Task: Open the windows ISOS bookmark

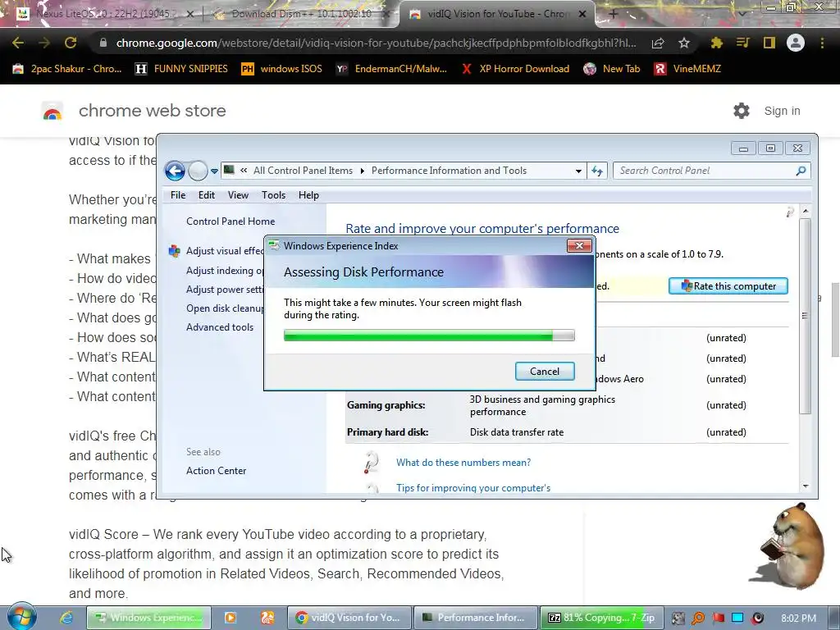Action: pos(282,69)
